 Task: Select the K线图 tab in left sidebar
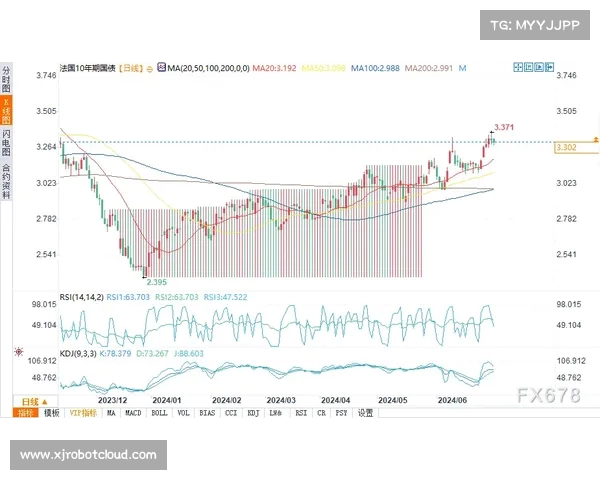(x=6, y=111)
